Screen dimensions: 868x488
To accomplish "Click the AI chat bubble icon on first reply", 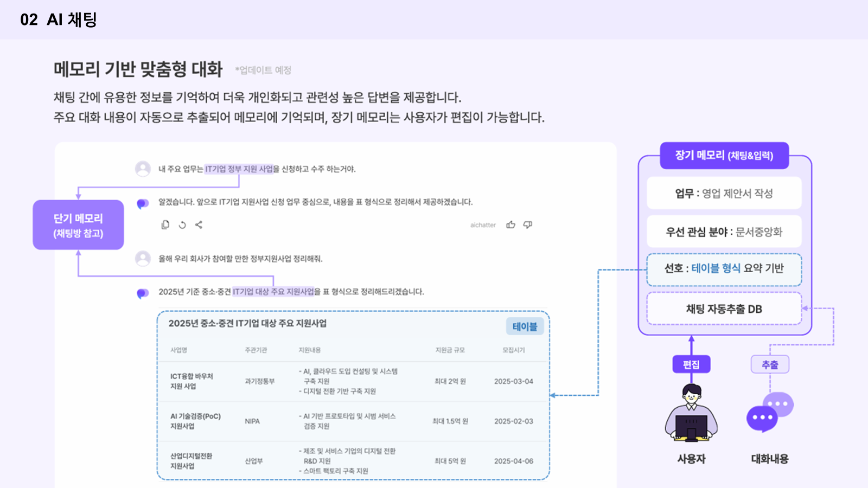I will (x=143, y=203).
